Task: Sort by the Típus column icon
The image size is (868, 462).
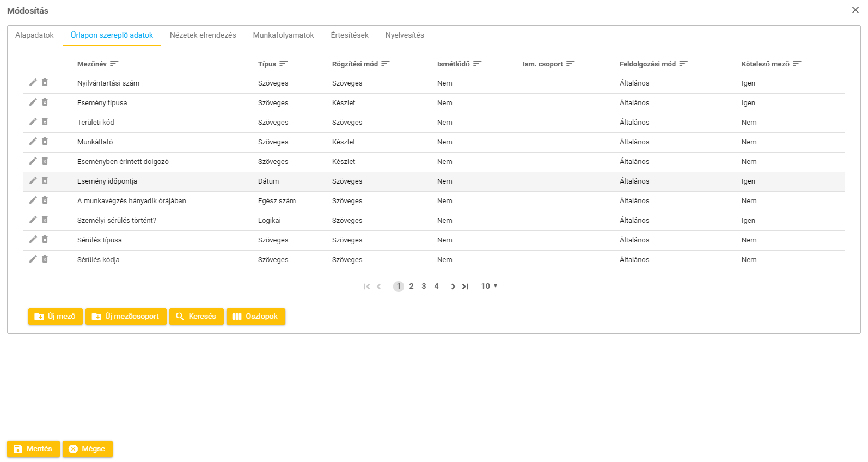Action: tap(283, 64)
